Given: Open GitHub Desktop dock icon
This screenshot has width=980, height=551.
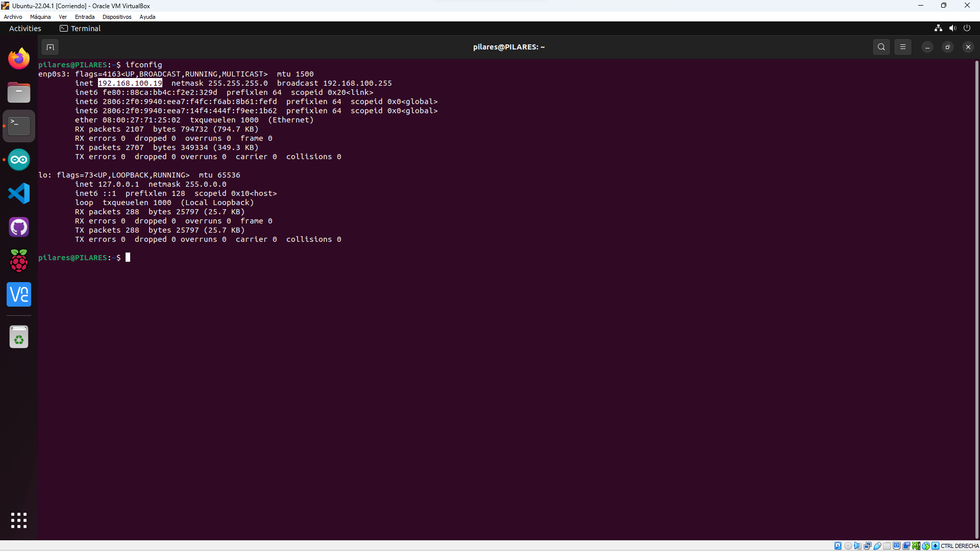Looking at the screenshot, I should click(x=19, y=227).
